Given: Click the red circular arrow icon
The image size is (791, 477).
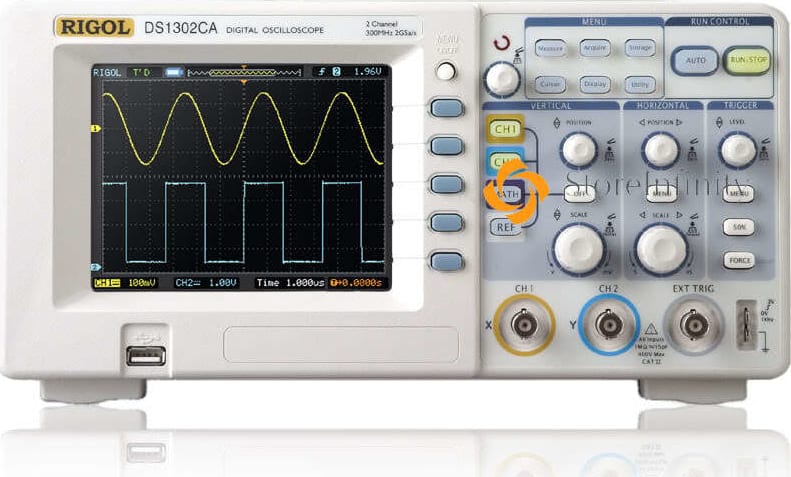Looking at the screenshot, I should (x=502, y=43).
